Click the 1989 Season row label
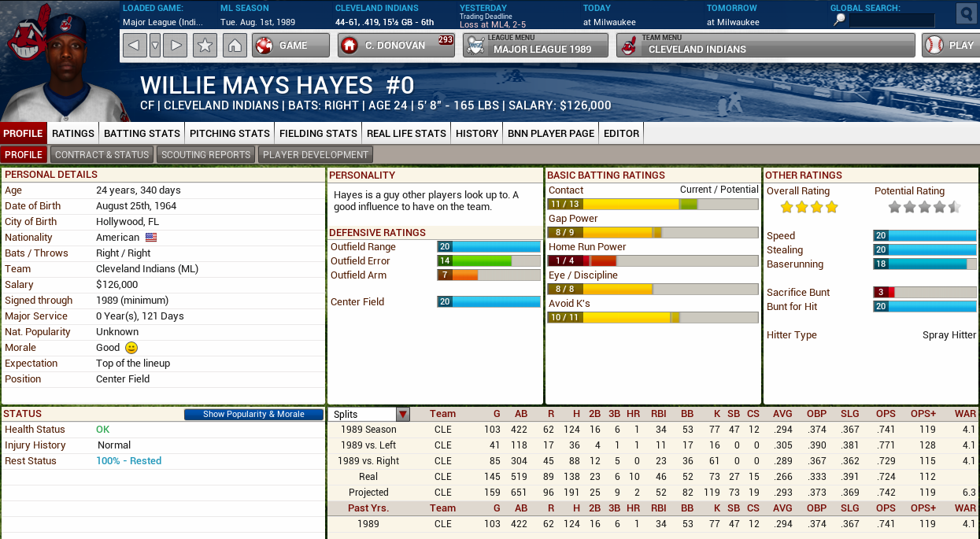The width and height of the screenshot is (980, 539). (368, 430)
